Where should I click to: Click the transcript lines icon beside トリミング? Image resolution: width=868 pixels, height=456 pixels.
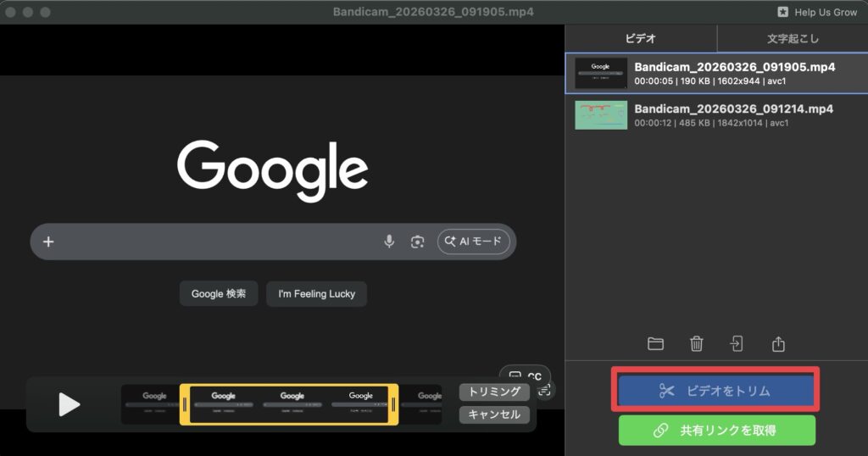545,391
